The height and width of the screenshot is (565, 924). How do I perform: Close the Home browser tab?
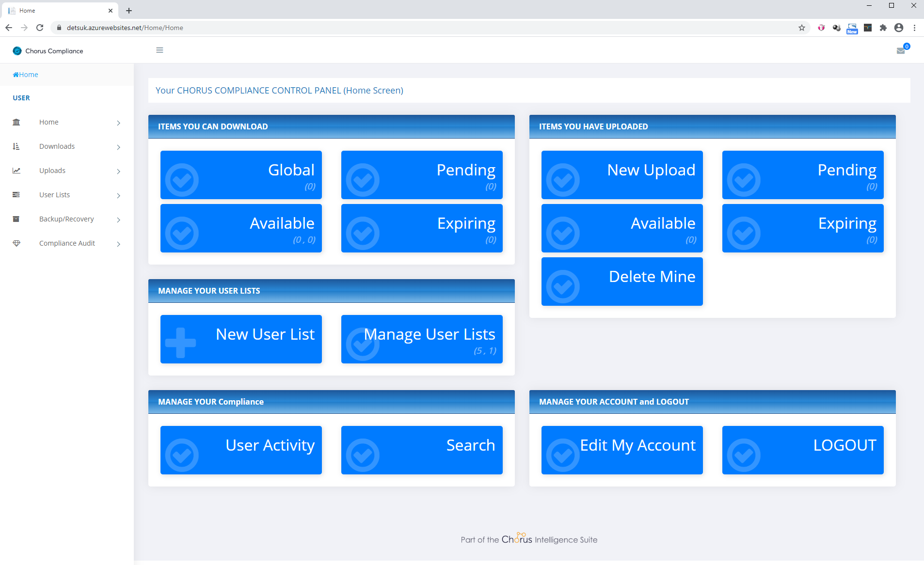(111, 11)
